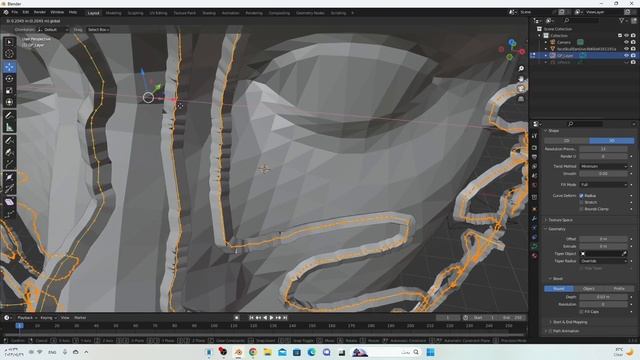Activate the Move tool
The image size is (640, 360).
coord(9,67)
